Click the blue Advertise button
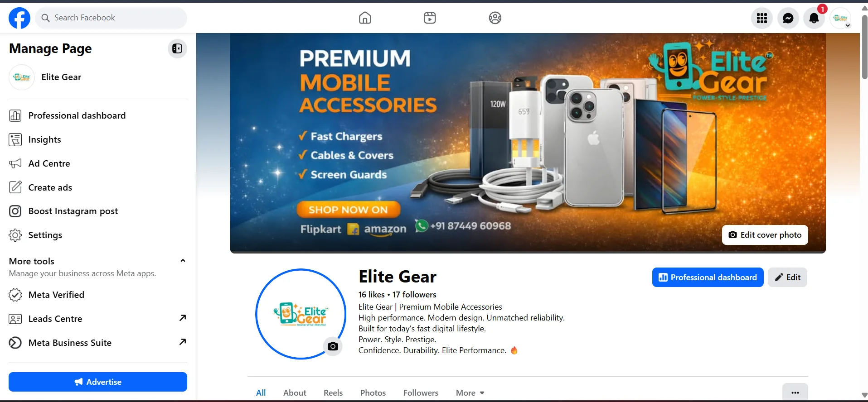This screenshot has width=868, height=402. tap(98, 382)
